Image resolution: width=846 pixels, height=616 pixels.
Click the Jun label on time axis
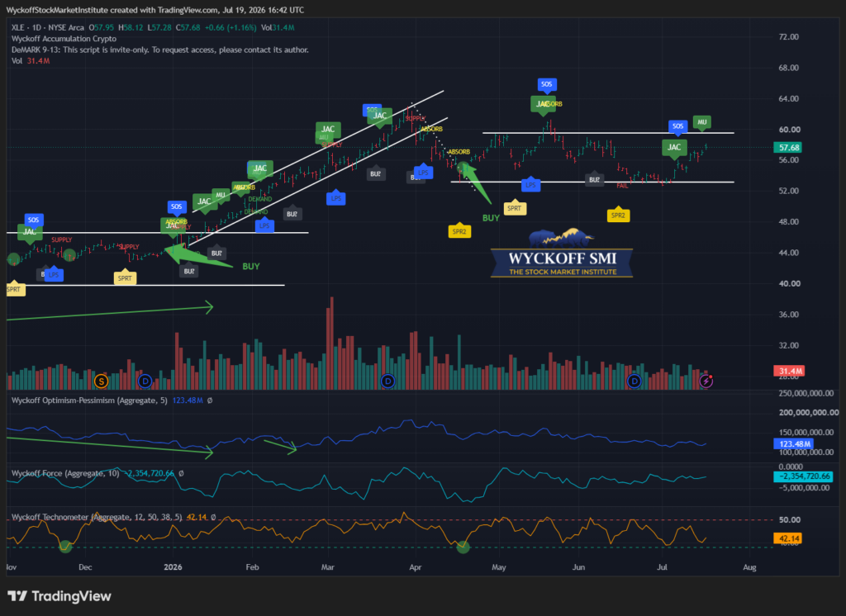578,567
